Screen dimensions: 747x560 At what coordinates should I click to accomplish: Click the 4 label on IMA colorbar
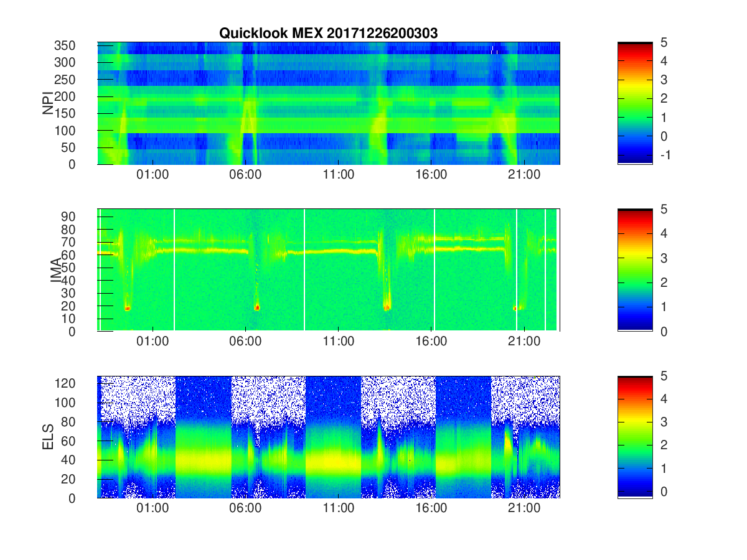tap(664, 233)
